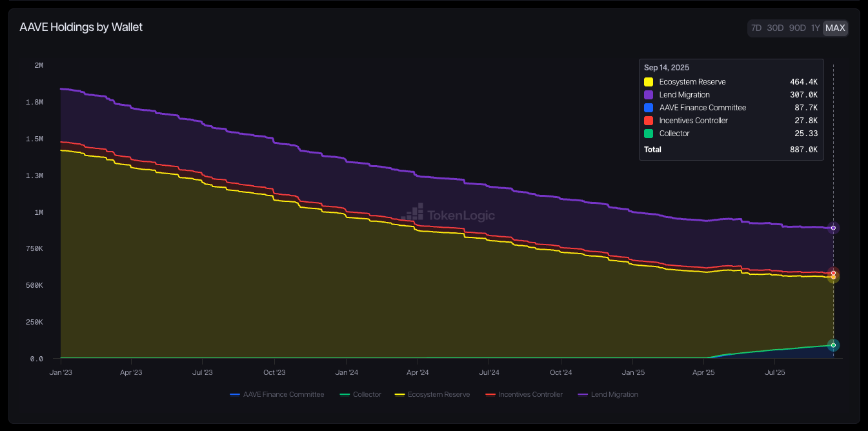Click the purple Lend Migration data point marker
This screenshot has width=868, height=431.
(834, 228)
